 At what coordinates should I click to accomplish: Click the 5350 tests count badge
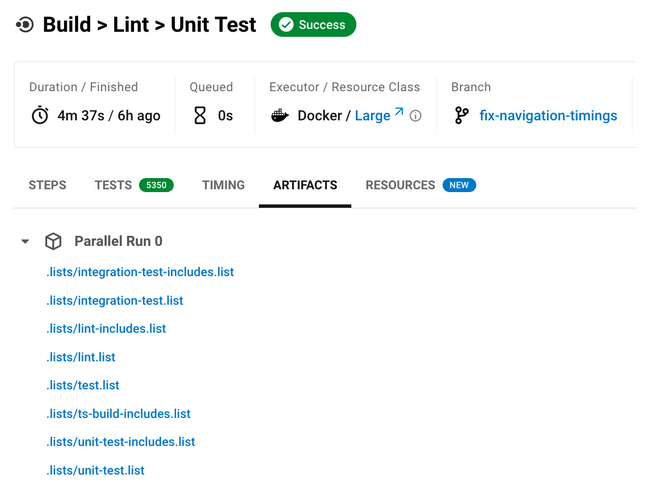156,185
